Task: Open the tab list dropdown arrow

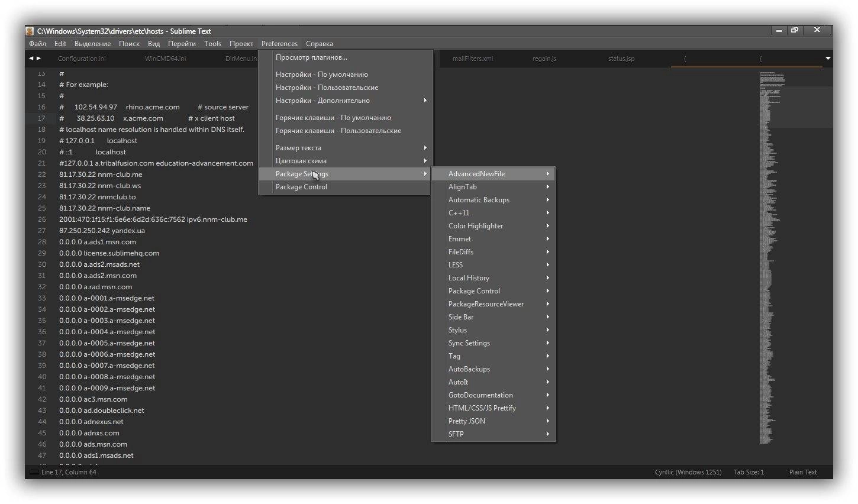Action: (x=828, y=59)
